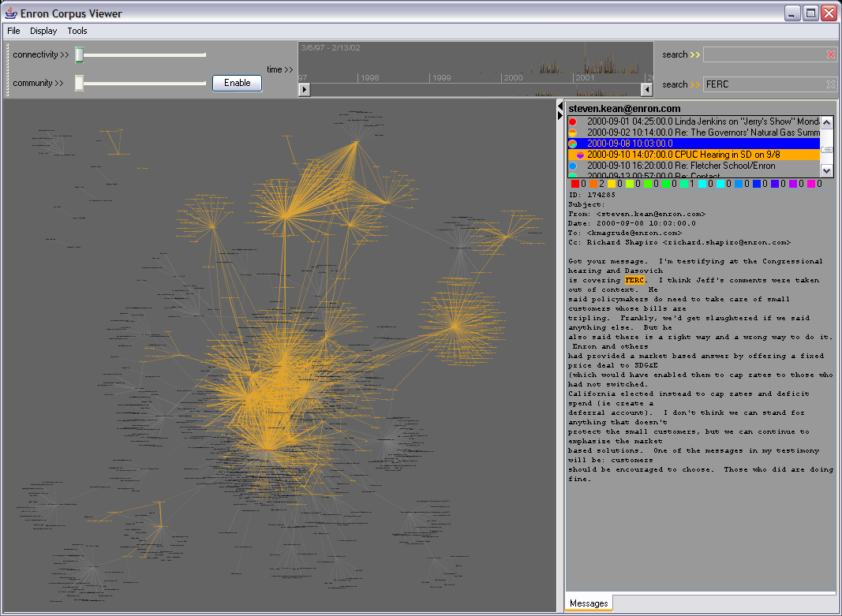Click the timeline's left-end arrow button
The image size is (842, 616).
coord(305,90)
